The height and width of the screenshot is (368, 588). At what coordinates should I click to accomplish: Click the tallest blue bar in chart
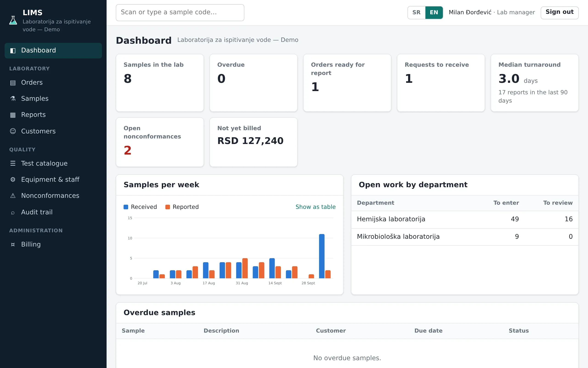[x=322, y=256]
